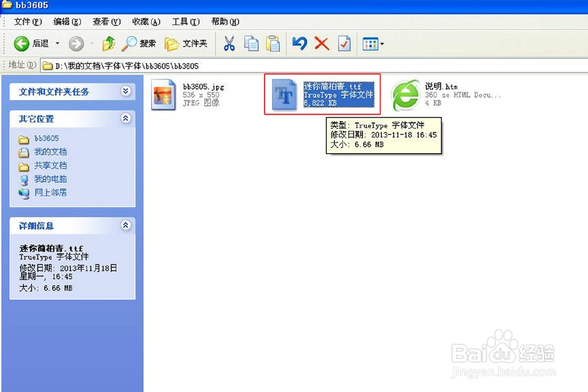Expand back button history dropdown arrow
588x392 pixels.
(57, 43)
